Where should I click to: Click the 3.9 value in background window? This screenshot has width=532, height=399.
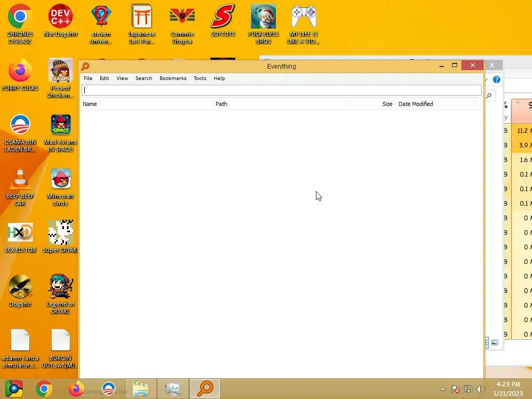pyautogui.click(x=524, y=145)
